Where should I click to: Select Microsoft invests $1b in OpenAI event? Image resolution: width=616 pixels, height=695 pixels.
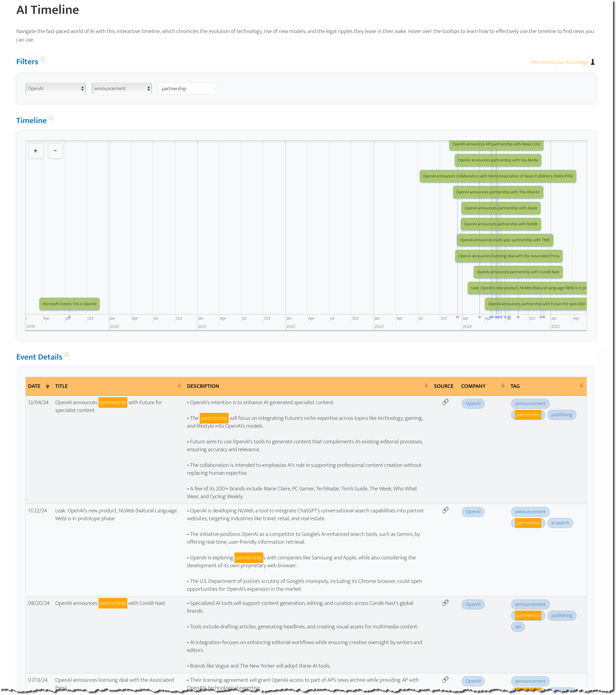[x=69, y=304]
